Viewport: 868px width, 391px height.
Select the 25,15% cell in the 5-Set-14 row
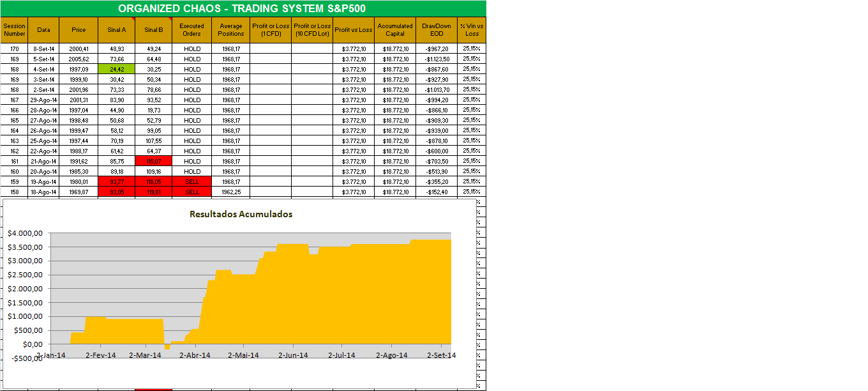(472, 59)
